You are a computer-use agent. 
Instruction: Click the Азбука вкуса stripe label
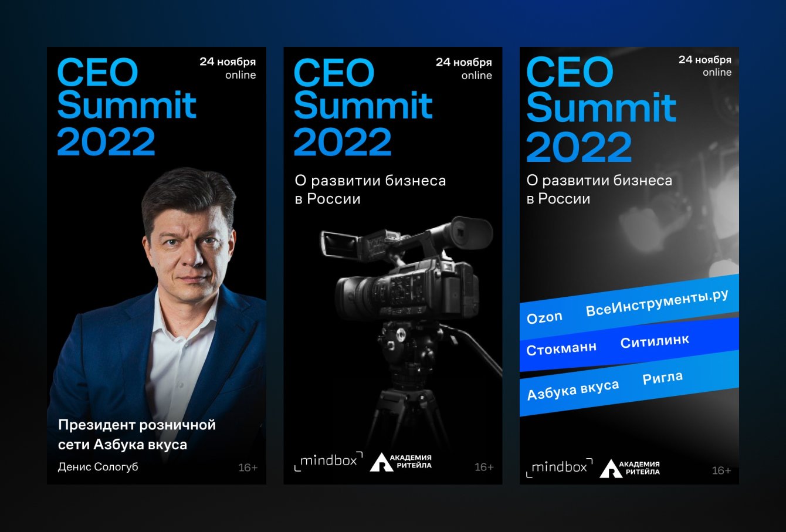(573, 390)
